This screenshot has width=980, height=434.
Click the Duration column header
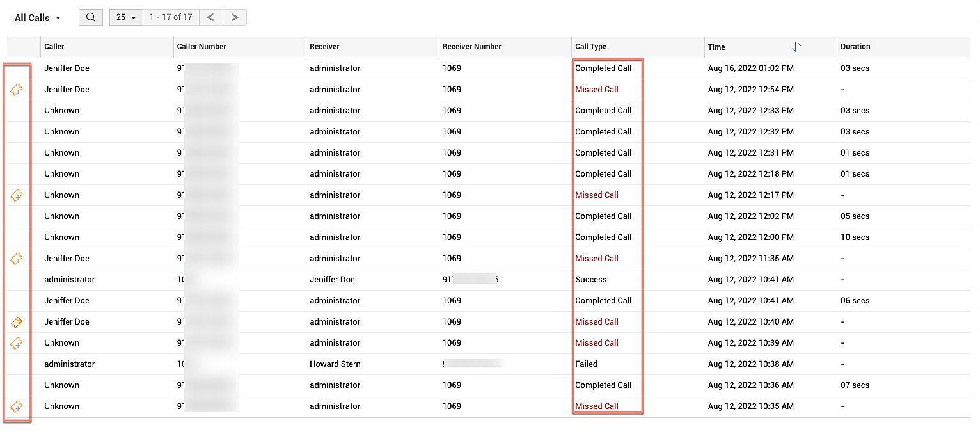(855, 47)
